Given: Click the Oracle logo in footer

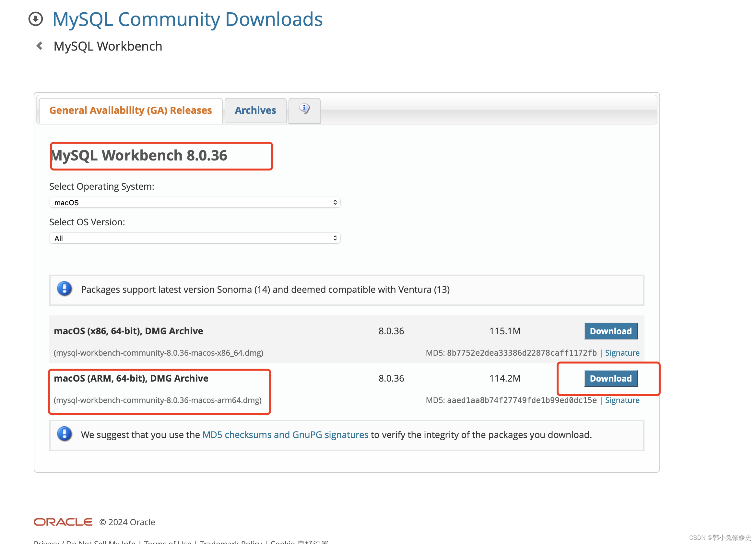Looking at the screenshot, I should (63, 522).
